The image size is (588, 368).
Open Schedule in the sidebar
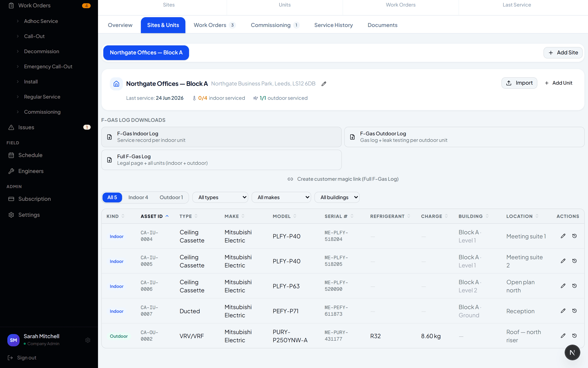point(49,155)
